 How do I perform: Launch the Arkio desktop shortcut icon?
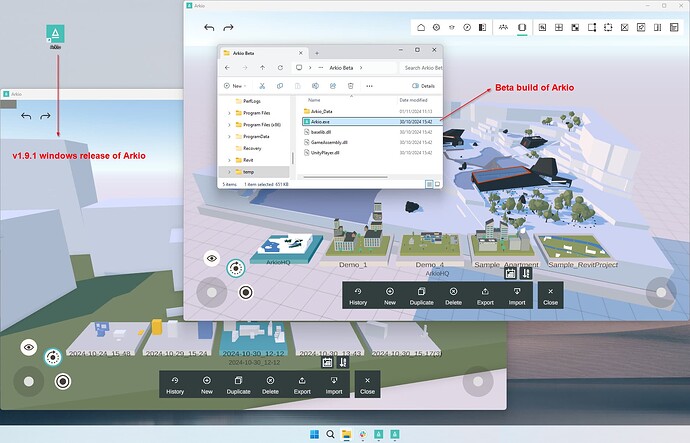(x=55, y=37)
